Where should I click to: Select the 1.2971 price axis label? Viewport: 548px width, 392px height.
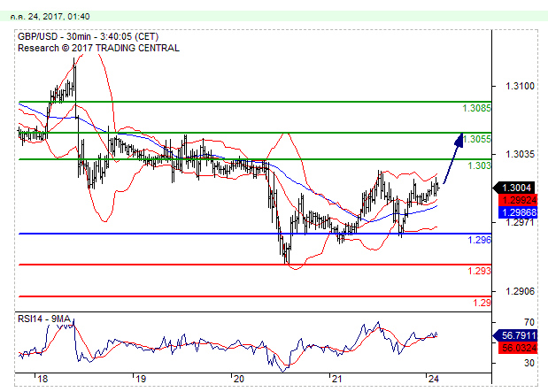click(x=520, y=222)
